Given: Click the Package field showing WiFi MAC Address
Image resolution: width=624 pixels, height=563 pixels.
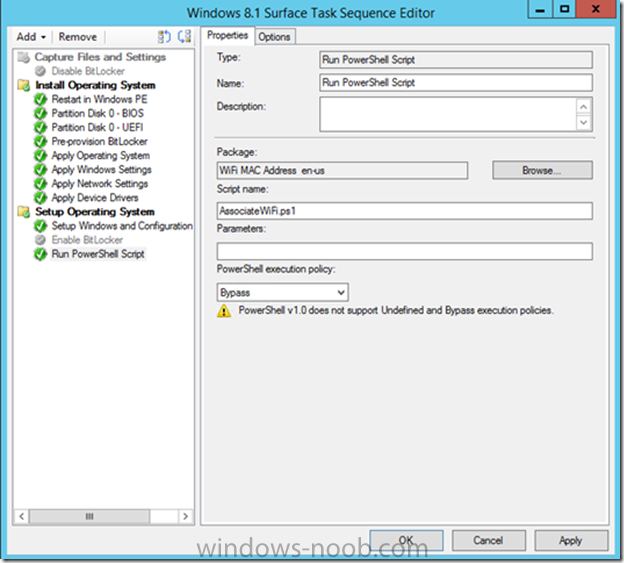Looking at the screenshot, I should click(x=342, y=171).
